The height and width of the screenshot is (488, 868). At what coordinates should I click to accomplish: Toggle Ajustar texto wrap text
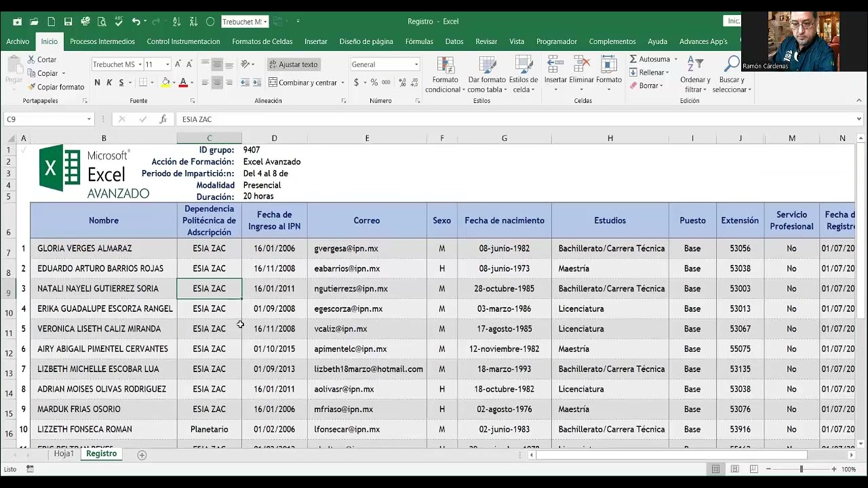click(293, 64)
